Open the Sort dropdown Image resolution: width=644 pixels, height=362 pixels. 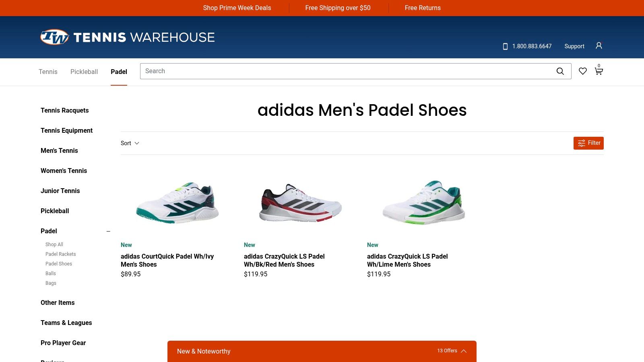[130, 143]
